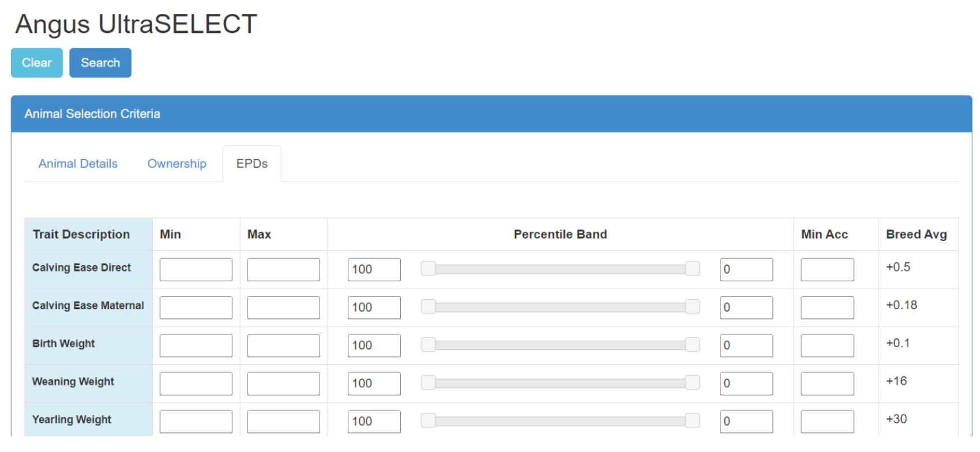The width and height of the screenshot is (980, 452).
Task: Select the EPDs tab
Action: [x=252, y=164]
